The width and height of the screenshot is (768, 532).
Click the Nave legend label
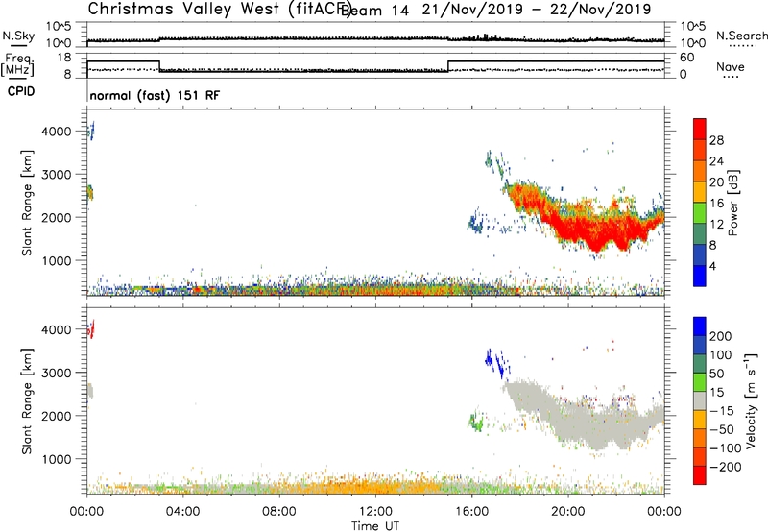pos(730,66)
